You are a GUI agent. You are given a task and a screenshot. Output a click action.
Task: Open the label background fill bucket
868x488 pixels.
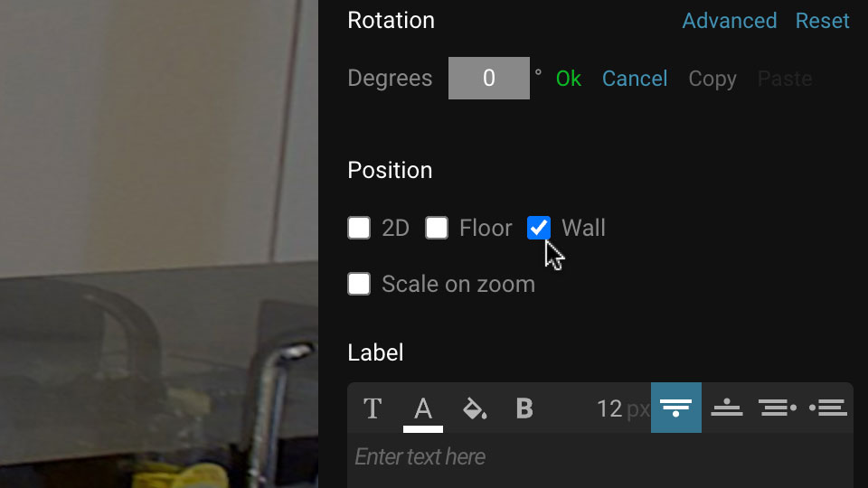pyautogui.click(x=475, y=408)
